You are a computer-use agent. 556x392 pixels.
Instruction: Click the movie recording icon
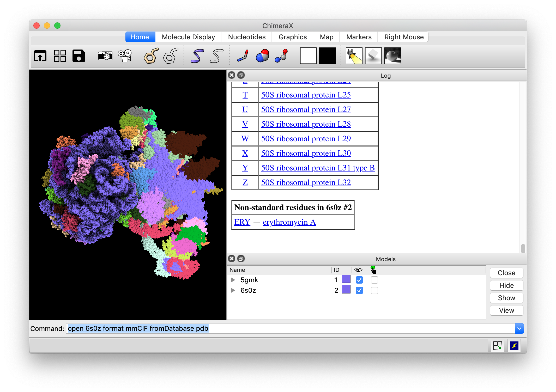click(x=125, y=56)
